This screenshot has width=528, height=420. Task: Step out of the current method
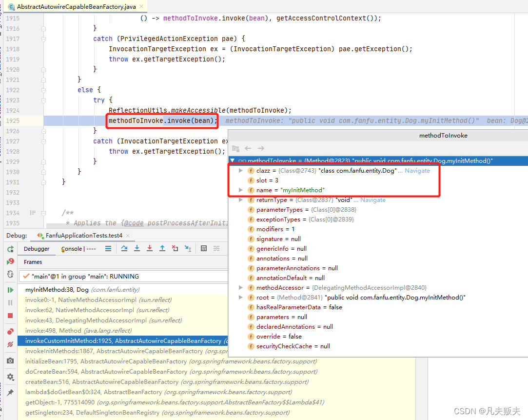tap(162, 249)
